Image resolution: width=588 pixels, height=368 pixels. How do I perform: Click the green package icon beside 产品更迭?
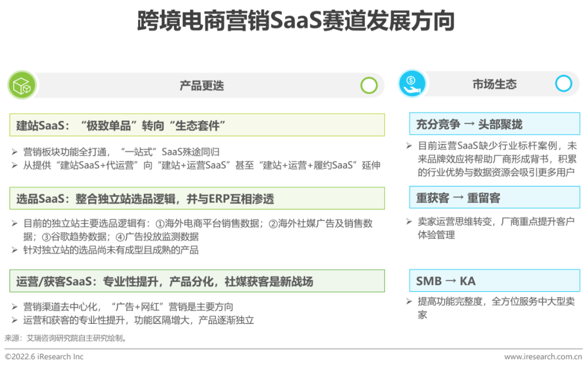coord(22,85)
